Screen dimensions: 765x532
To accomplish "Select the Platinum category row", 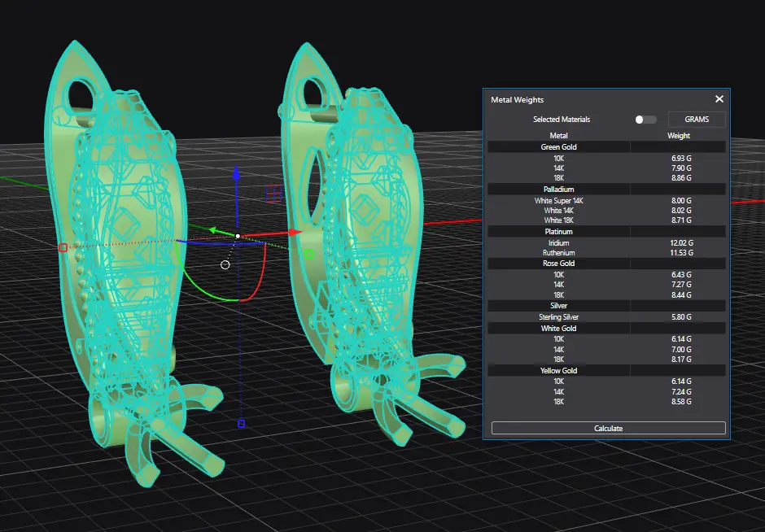I will [x=606, y=232].
